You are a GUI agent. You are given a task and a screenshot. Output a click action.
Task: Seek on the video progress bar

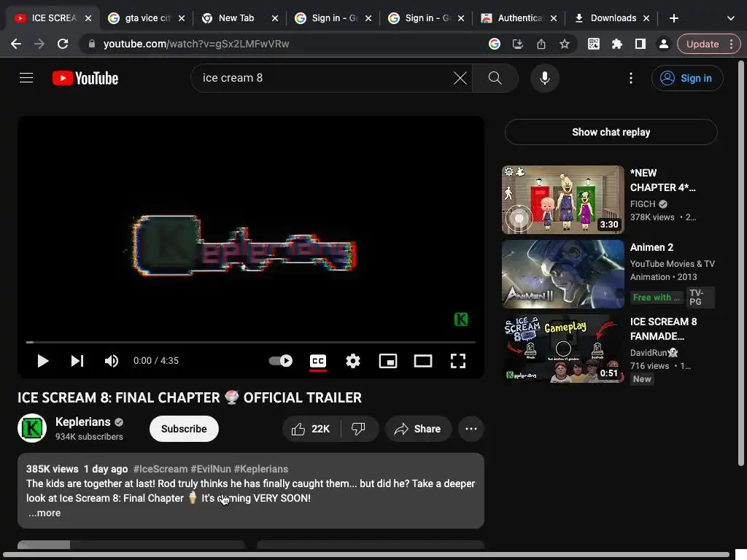tap(251, 342)
